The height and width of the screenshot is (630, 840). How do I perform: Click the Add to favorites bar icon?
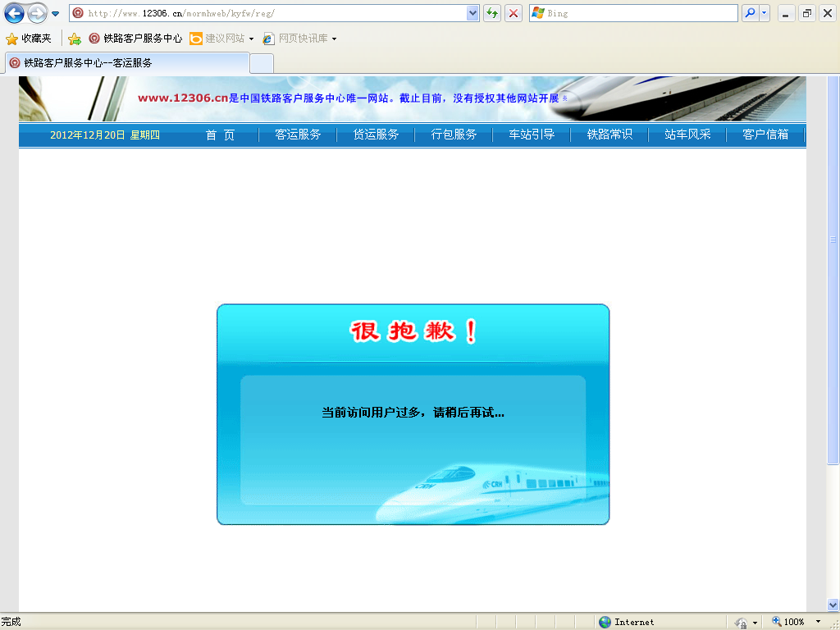tap(75, 39)
